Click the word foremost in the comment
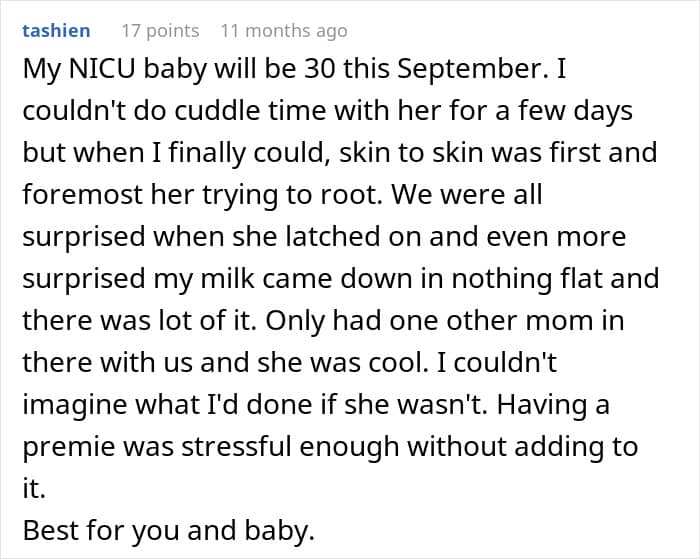Screen dimensions: 700x559 (x=82, y=195)
